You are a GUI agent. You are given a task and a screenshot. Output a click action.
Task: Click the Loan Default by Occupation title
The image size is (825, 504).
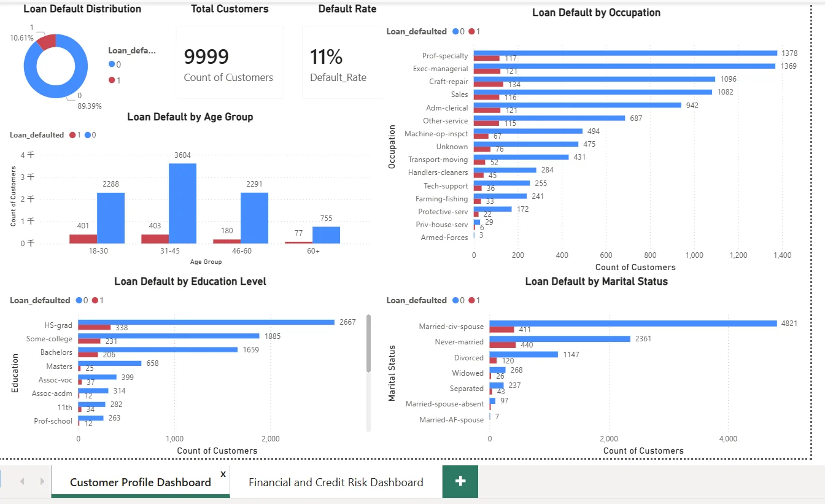click(596, 12)
